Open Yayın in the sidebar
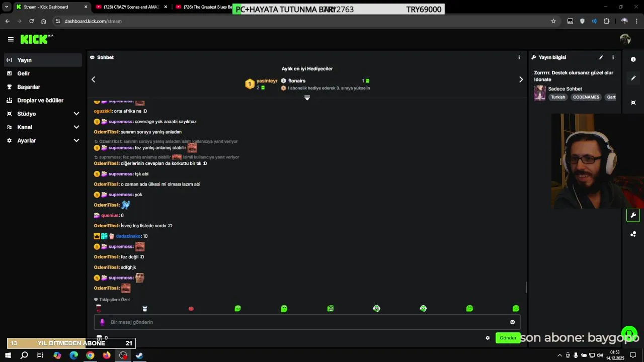 [43, 60]
